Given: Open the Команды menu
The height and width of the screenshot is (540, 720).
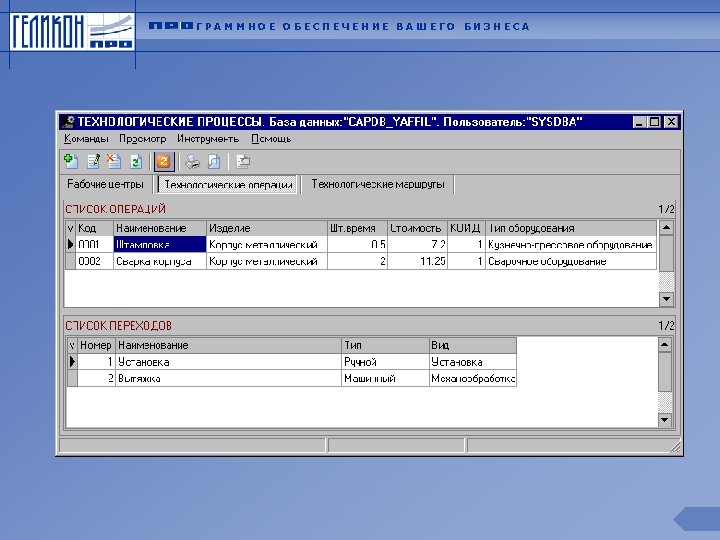Looking at the screenshot, I should [86, 139].
